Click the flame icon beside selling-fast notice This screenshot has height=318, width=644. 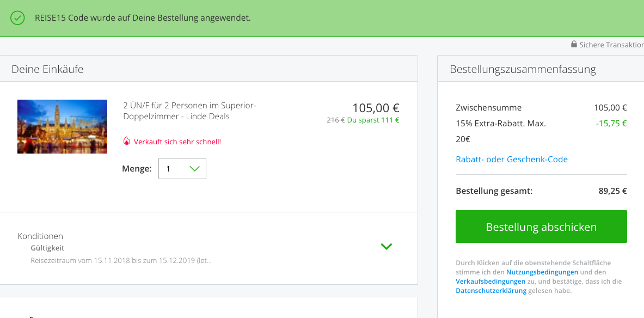coord(127,142)
